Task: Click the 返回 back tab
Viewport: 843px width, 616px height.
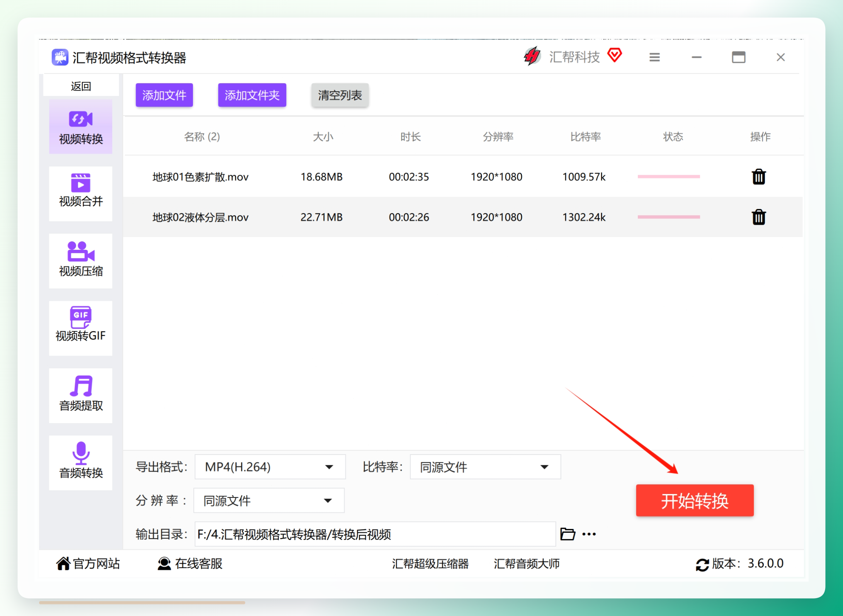Action: coord(81,86)
